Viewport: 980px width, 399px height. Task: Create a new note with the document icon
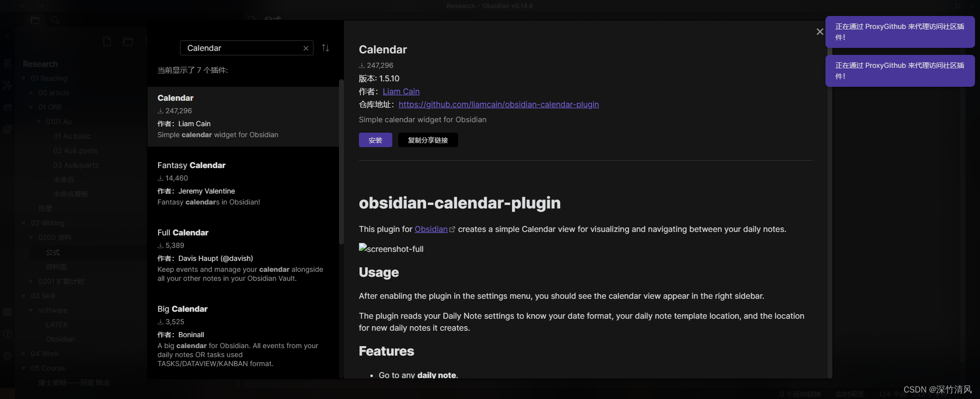(x=107, y=41)
